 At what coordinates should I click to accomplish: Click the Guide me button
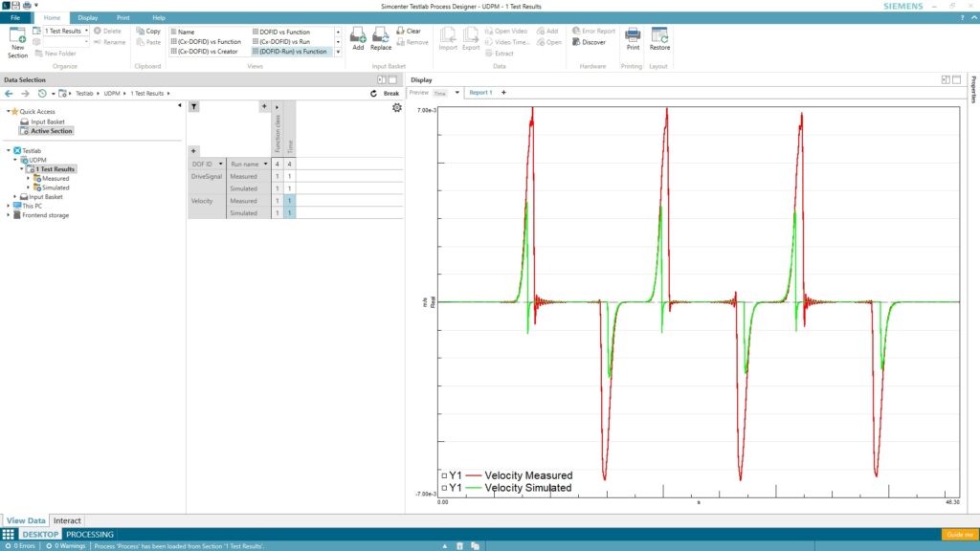coord(959,535)
